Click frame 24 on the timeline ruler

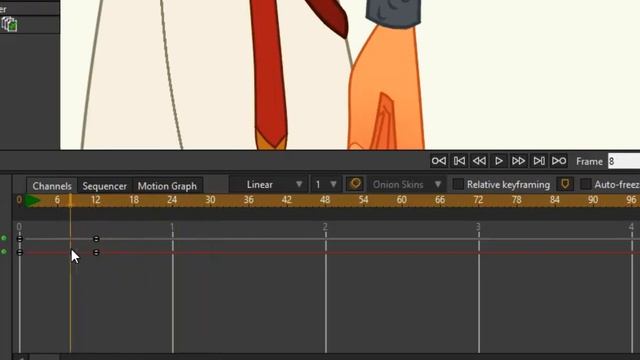pos(172,200)
